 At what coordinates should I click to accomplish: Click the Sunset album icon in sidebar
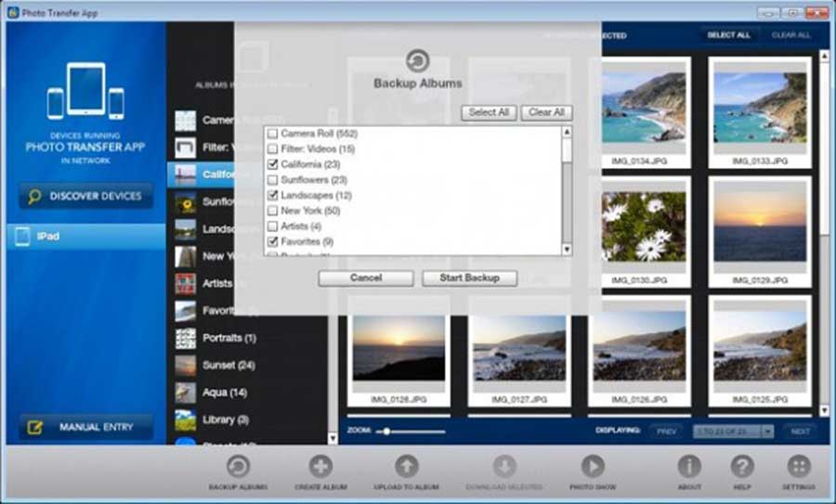tap(186, 366)
